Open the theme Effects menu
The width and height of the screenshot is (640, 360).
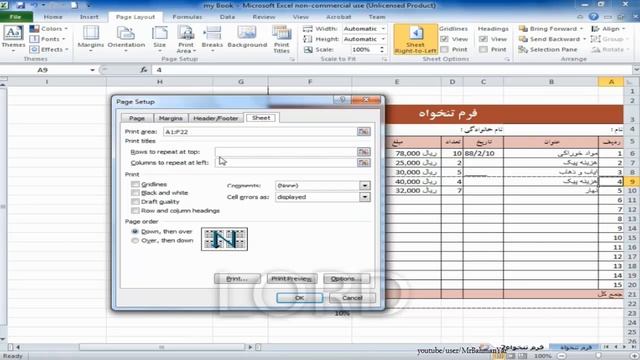click(x=49, y=49)
